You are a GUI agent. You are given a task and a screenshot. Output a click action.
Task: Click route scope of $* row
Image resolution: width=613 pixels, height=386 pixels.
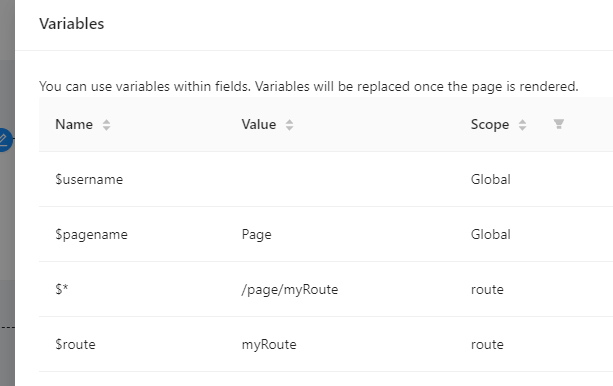click(x=487, y=289)
